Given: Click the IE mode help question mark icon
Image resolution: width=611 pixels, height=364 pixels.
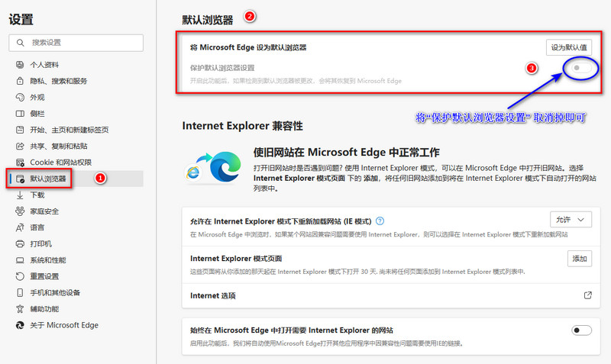Looking at the screenshot, I should (x=380, y=221).
